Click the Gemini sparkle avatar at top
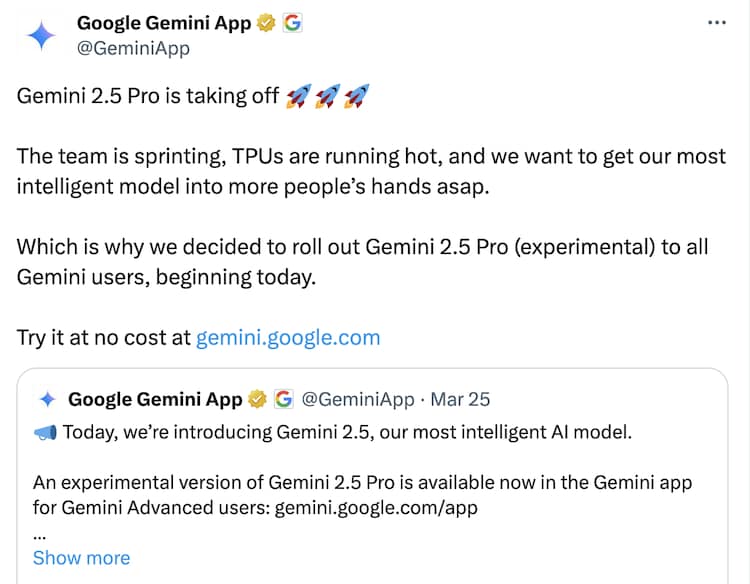750x584 pixels. tap(42, 35)
